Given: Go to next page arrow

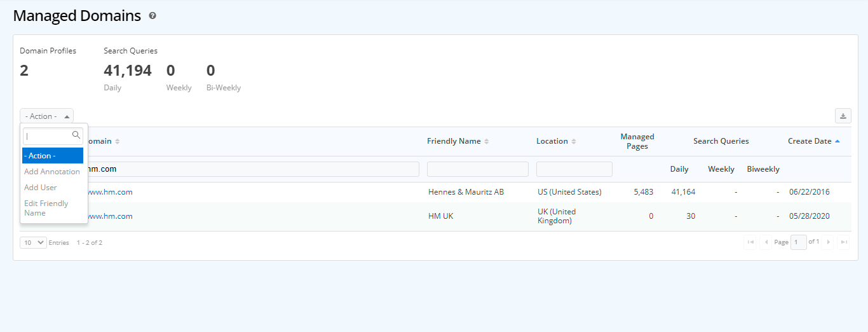Looking at the screenshot, I should click(828, 242).
